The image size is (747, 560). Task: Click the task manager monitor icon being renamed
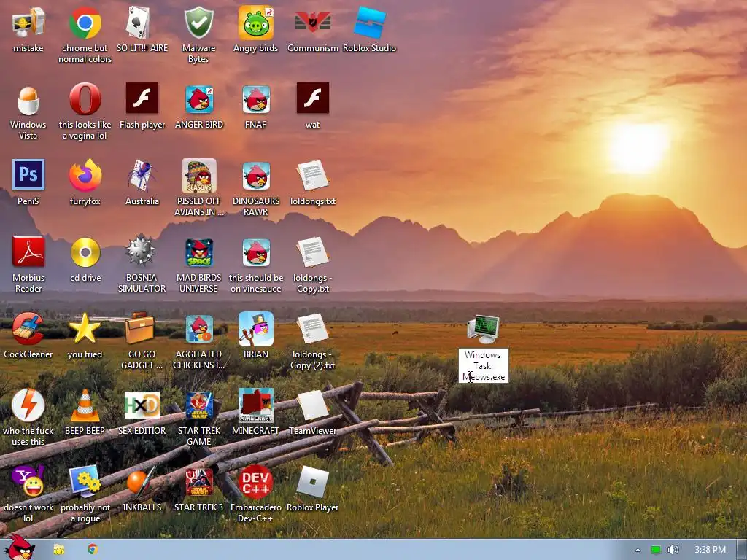483,329
